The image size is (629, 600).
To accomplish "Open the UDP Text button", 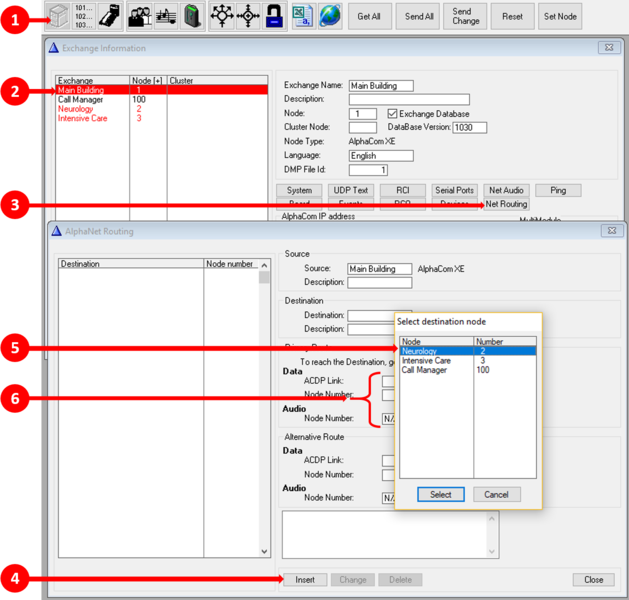I will click(351, 190).
